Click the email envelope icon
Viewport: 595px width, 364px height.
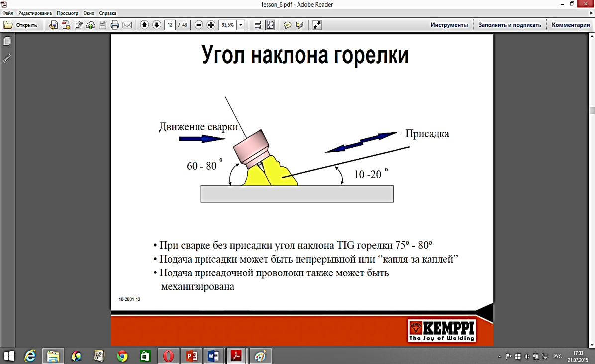pyautogui.click(x=127, y=25)
